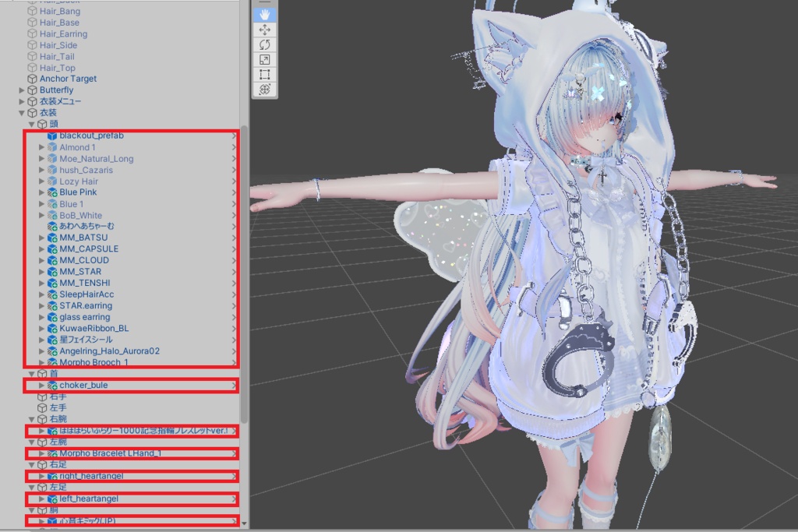Click the cube icon beside 左手

[42, 408]
